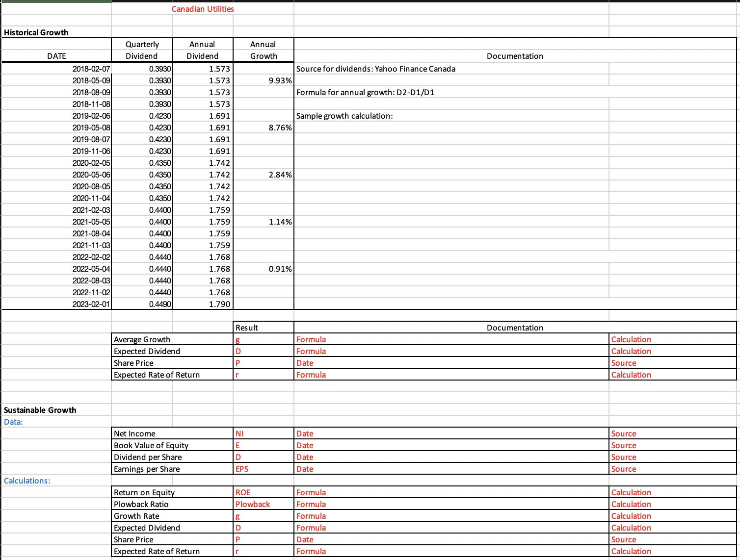Select the 'DATE' column header cell
This screenshot has width=740, height=560.
56,56
